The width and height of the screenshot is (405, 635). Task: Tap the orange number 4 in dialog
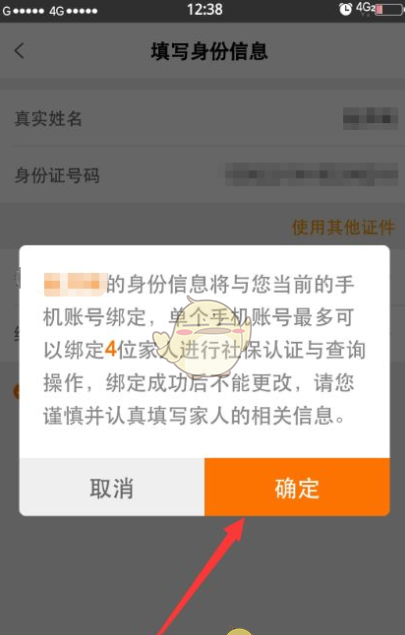[111, 349]
